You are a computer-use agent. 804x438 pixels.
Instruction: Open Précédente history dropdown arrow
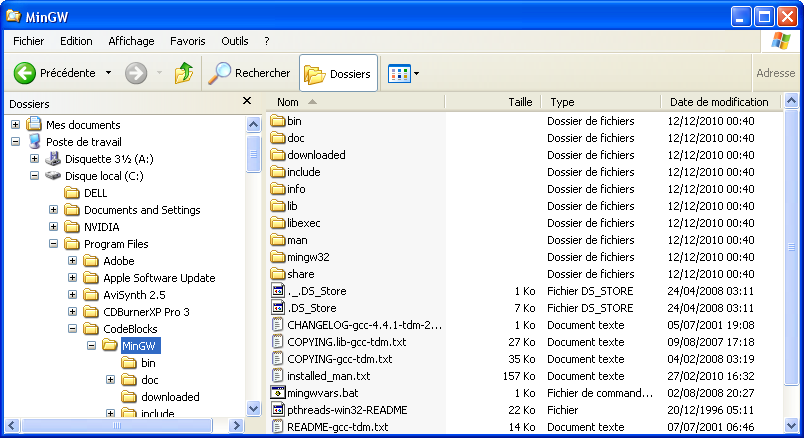(108, 73)
